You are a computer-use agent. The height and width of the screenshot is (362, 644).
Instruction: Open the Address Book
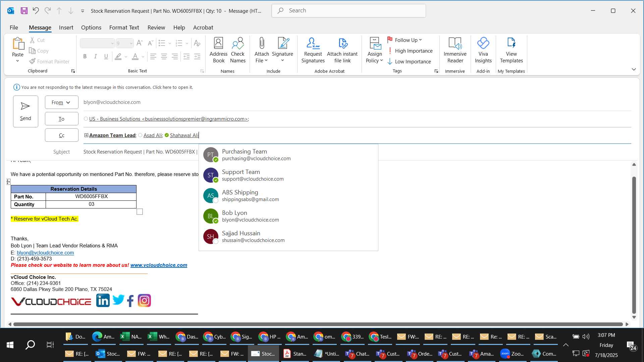[x=218, y=50]
